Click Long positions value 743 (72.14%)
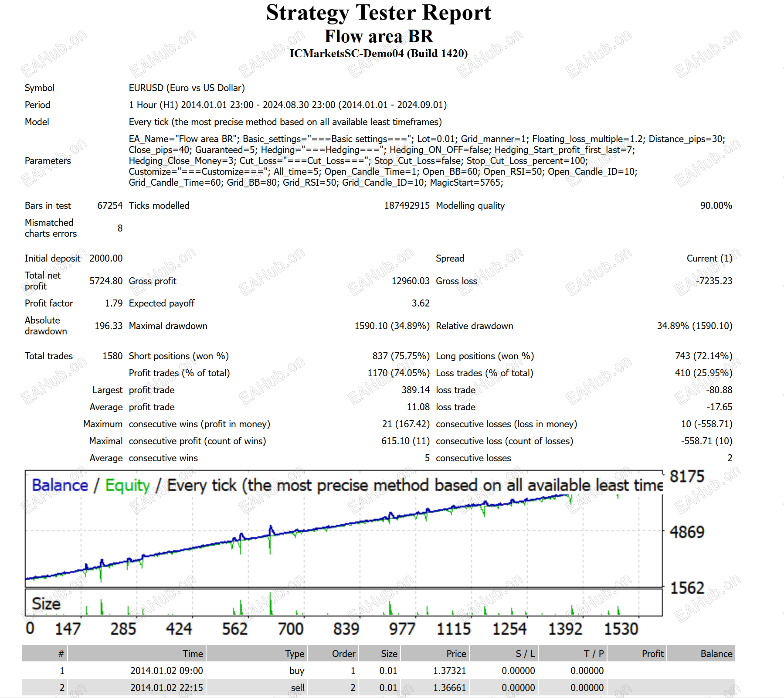The height and width of the screenshot is (698, 784). coord(703,356)
